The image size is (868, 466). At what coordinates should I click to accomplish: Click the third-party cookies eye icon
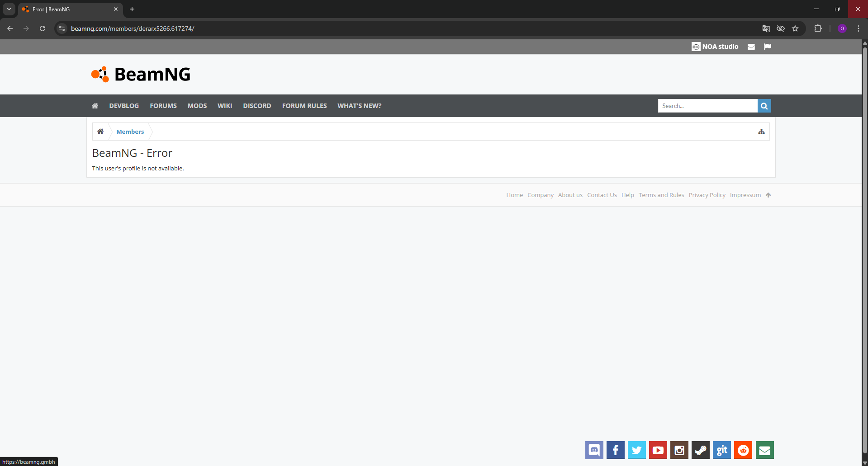(x=781, y=28)
